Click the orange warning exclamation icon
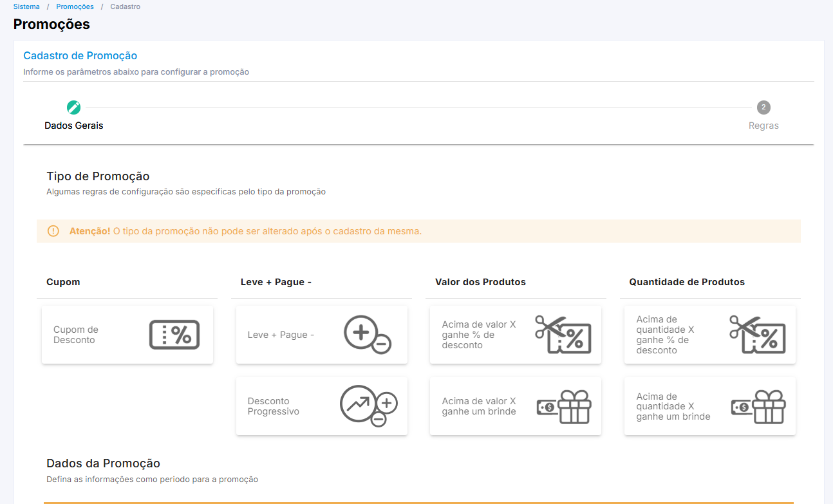Screen dimensions: 833x504 click(x=53, y=231)
